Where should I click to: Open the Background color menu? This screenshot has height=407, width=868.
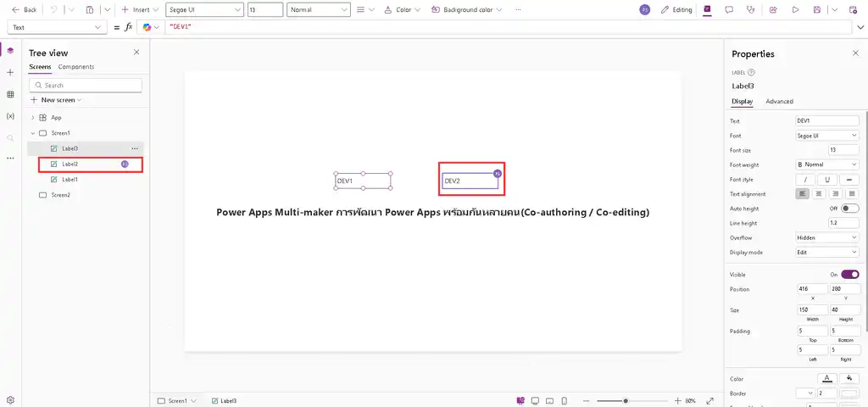(x=467, y=9)
